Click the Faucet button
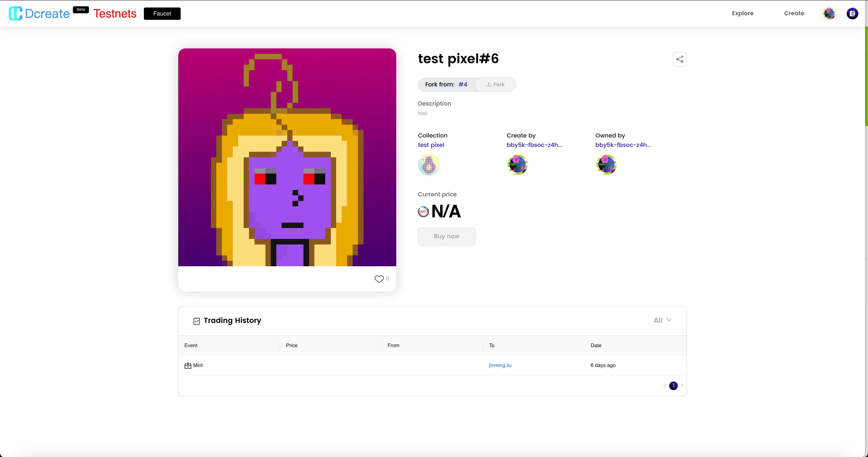The image size is (868, 457). (162, 14)
